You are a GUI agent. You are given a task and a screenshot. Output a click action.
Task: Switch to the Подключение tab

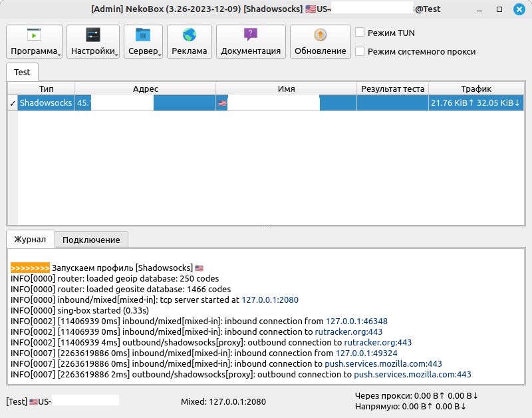tap(91, 240)
